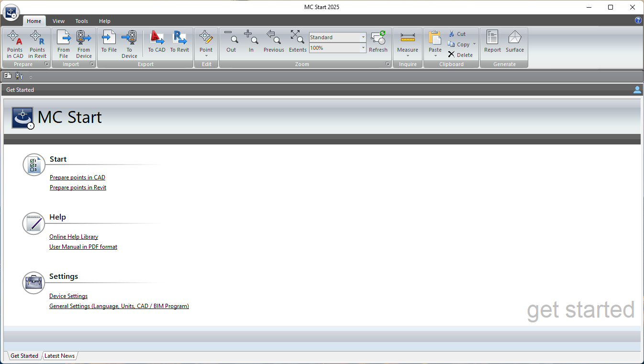Go to Previous zoom view
The width and height of the screenshot is (644, 364).
click(274, 42)
